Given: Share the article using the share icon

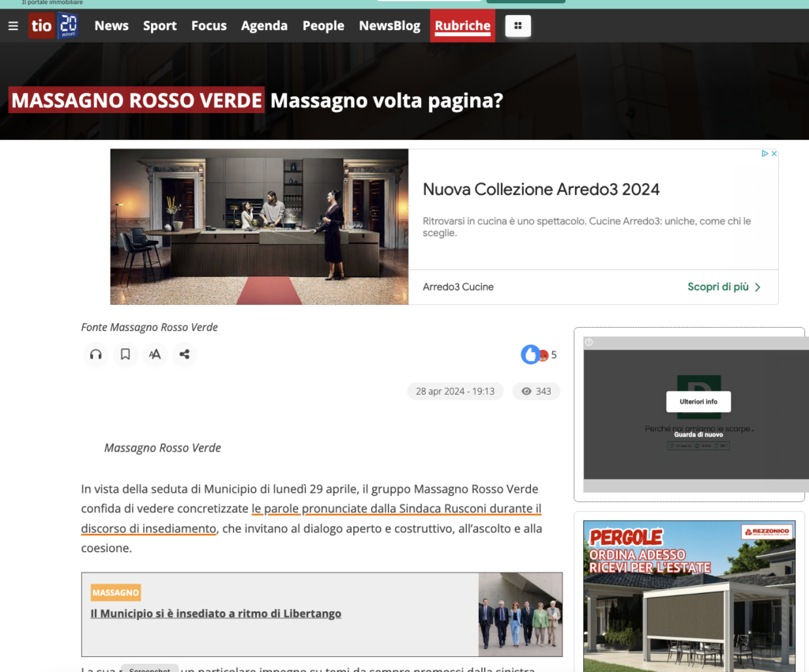Looking at the screenshot, I should [184, 355].
